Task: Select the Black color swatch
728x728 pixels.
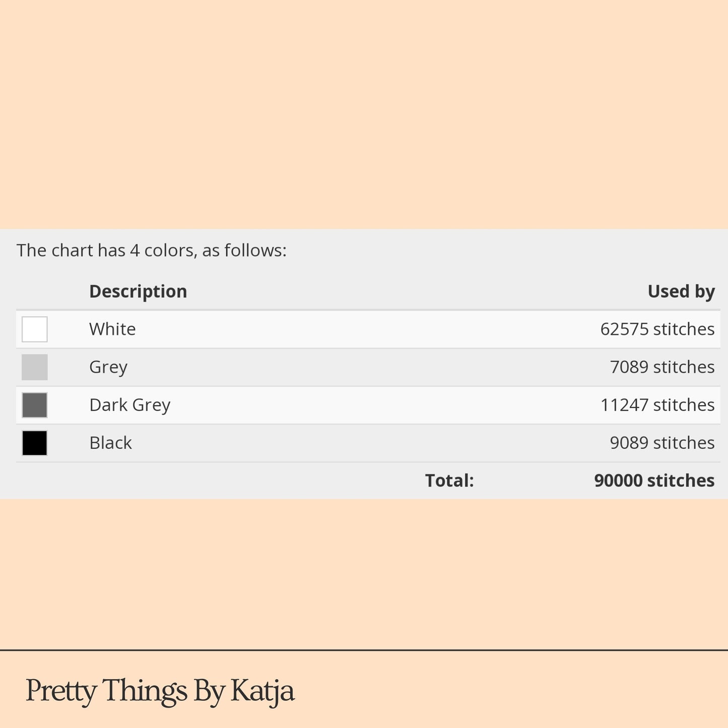Action: 35,443
